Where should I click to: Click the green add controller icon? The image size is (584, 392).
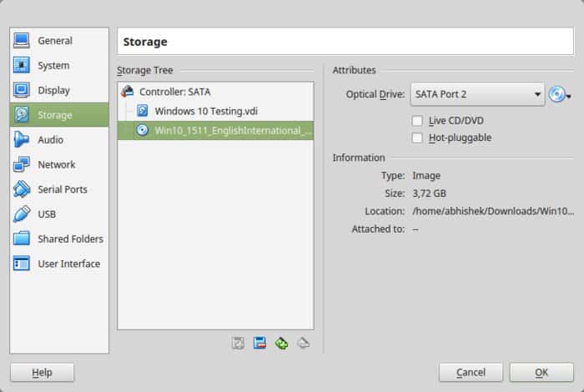281,343
